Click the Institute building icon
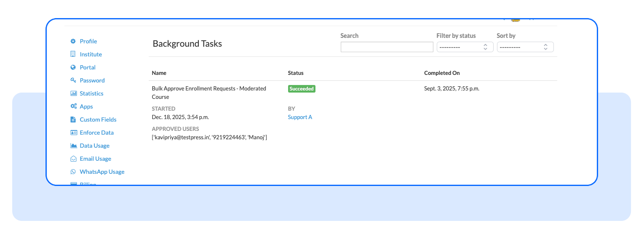 [73, 54]
